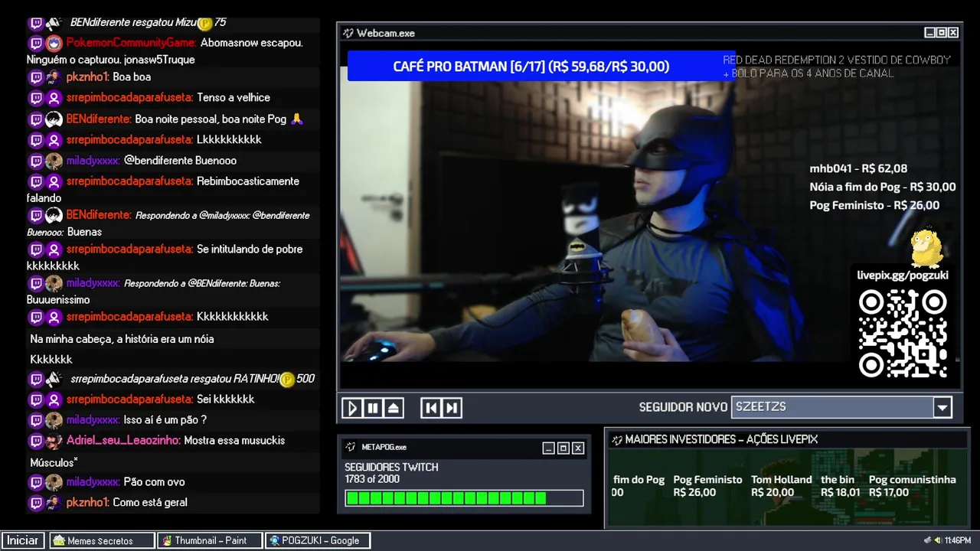Screen dimensions: 980x551
Task: Click the "Isso aí é um pão ?" message
Action: click(165, 419)
